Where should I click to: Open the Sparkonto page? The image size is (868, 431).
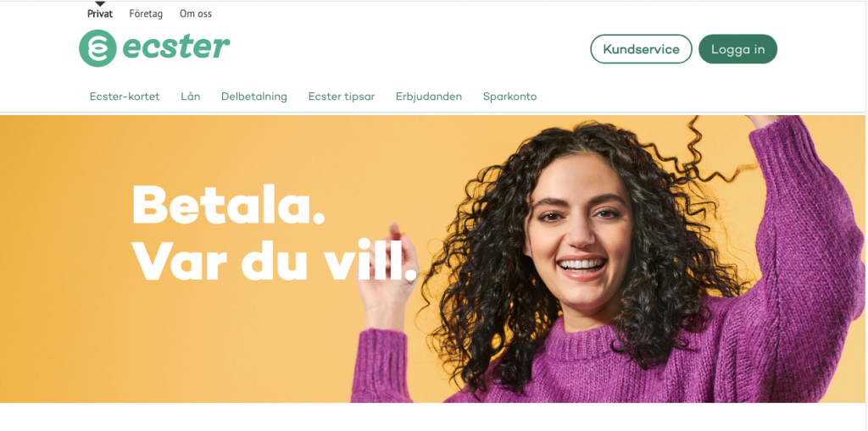point(509,97)
